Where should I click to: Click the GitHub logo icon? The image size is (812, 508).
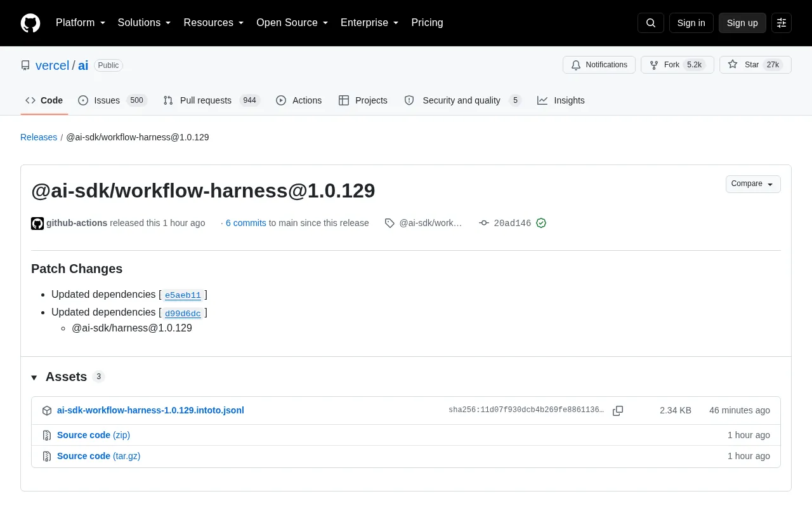click(x=30, y=23)
